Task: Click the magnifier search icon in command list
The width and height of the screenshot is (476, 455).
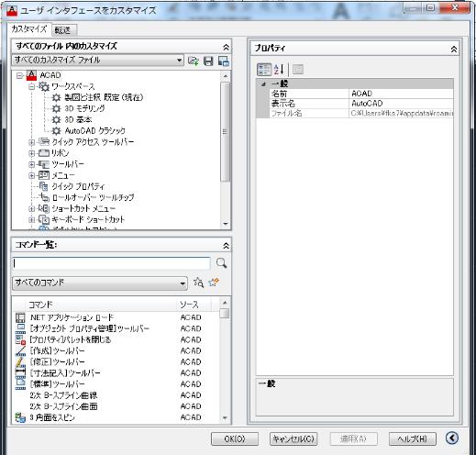Action: pos(221,263)
